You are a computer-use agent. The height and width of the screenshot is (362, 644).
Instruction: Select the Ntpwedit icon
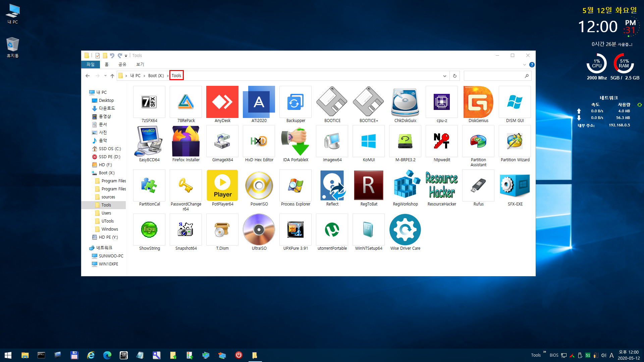(x=442, y=141)
